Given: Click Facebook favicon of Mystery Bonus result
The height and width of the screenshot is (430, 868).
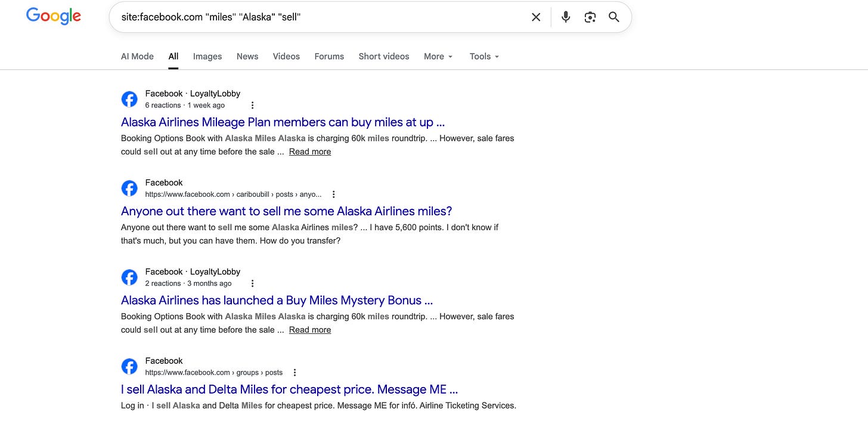Looking at the screenshot, I should coord(129,277).
